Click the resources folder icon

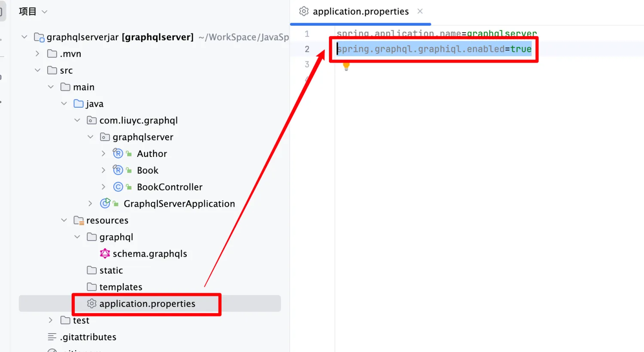(79, 220)
